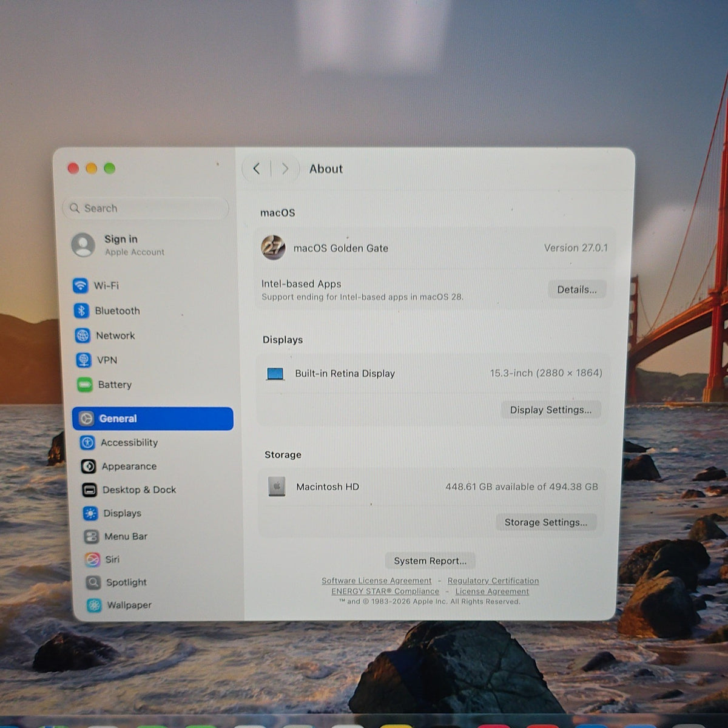Click the Appearance icon
Screen dimensions: 728x728
point(89,467)
